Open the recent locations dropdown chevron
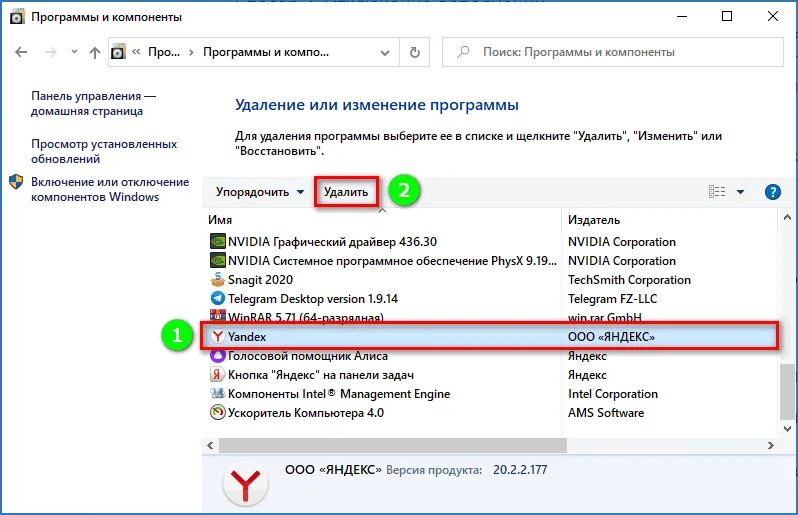This screenshot has height=515, width=798. pos(74,51)
